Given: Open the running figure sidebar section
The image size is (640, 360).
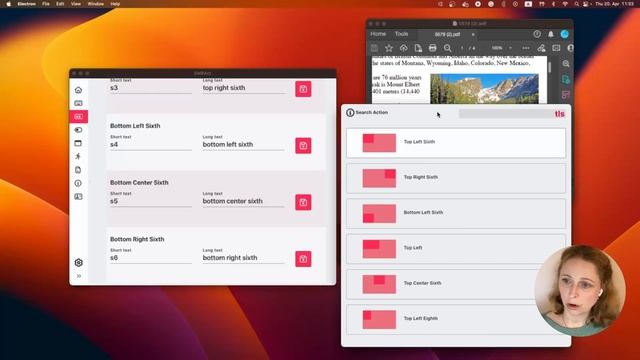Looking at the screenshot, I should pos(78,156).
